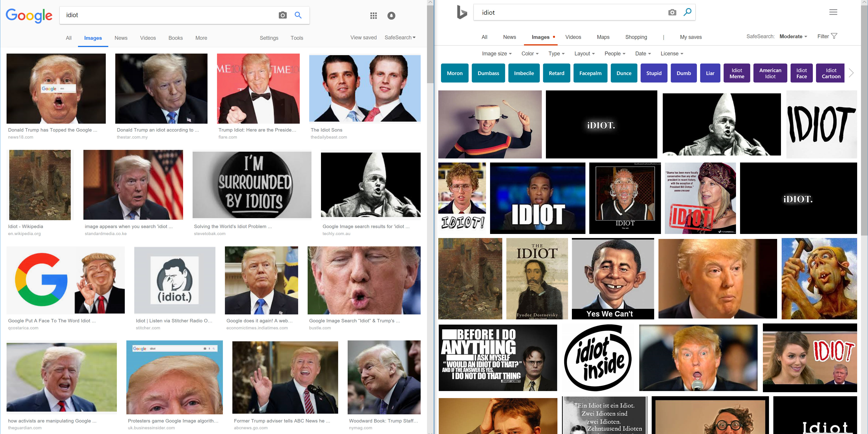
Task: Open Bing's 'Yes We Can't' caricature image
Action: [x=613, y=279]
